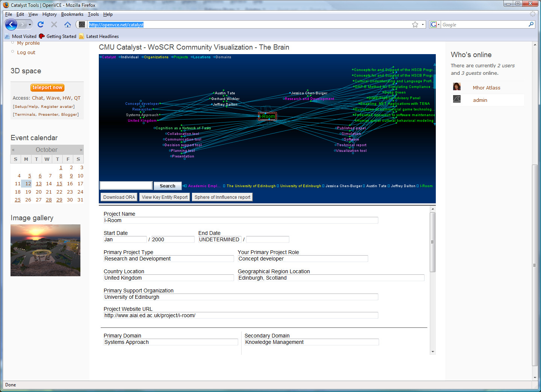Screen dimensions: 541x392
Task: Click the Primary Domain field
Action: click(x=171, y=342)
